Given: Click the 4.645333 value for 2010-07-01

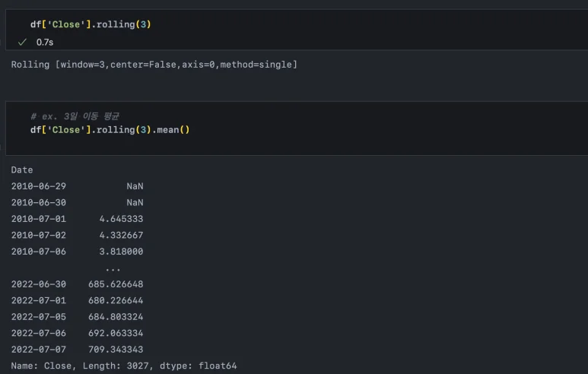Looking at the screenshot, I should click(121, 219).
